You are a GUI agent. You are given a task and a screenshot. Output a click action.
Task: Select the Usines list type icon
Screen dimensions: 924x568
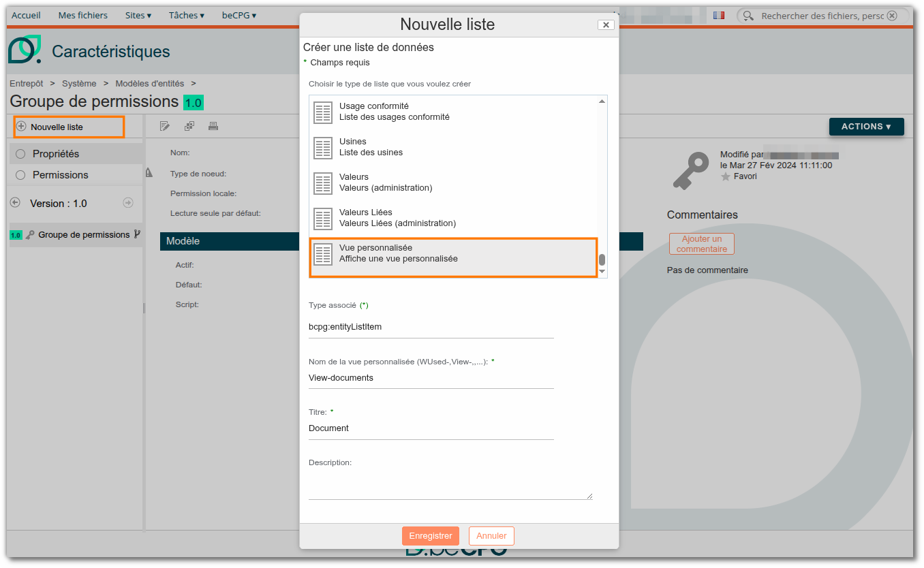[x=323, y=147]
